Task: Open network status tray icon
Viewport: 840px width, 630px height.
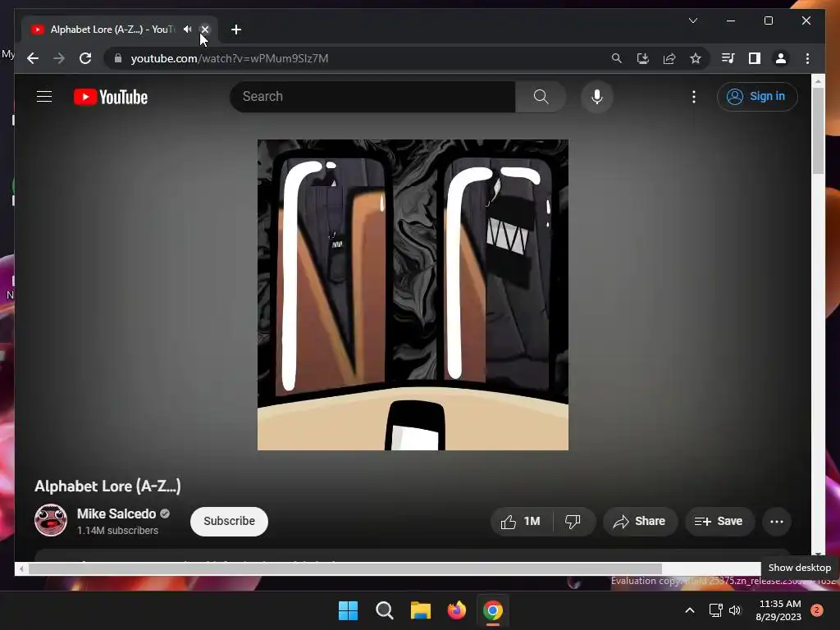Action: [x=715, y=610]
